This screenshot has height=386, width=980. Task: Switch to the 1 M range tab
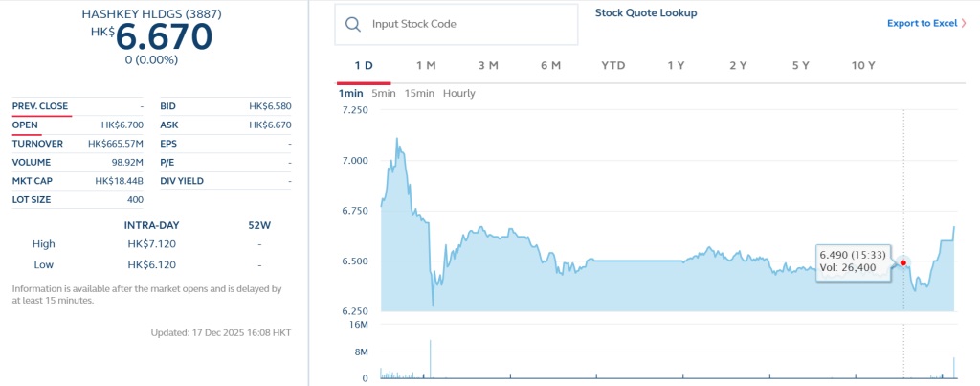[426, 66]
